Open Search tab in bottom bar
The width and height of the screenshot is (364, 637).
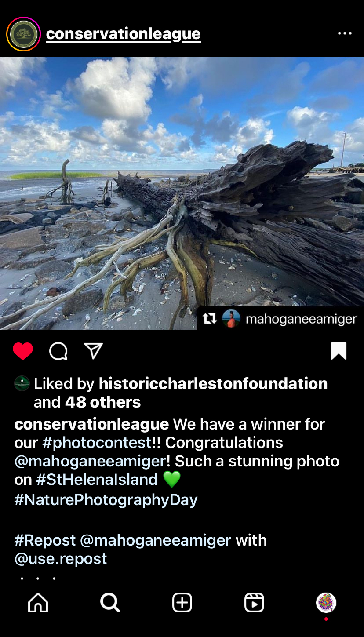(110, 602)
